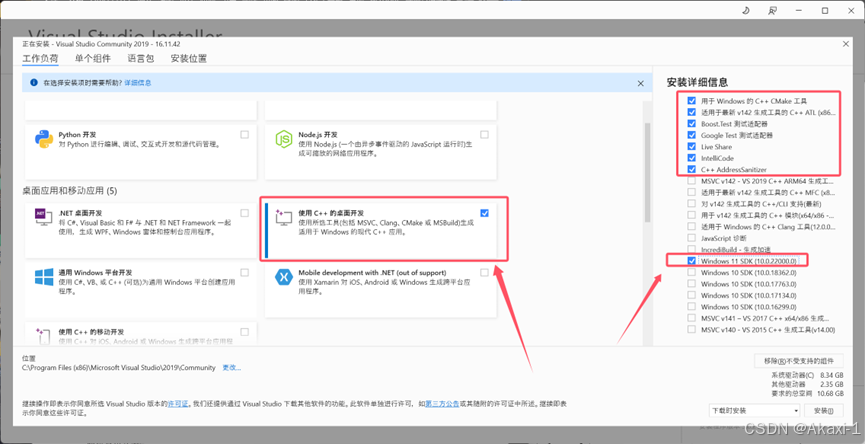Switch to the 单个组件 tab
Screen dimensions: 865x444
click(x=93, y=58)
